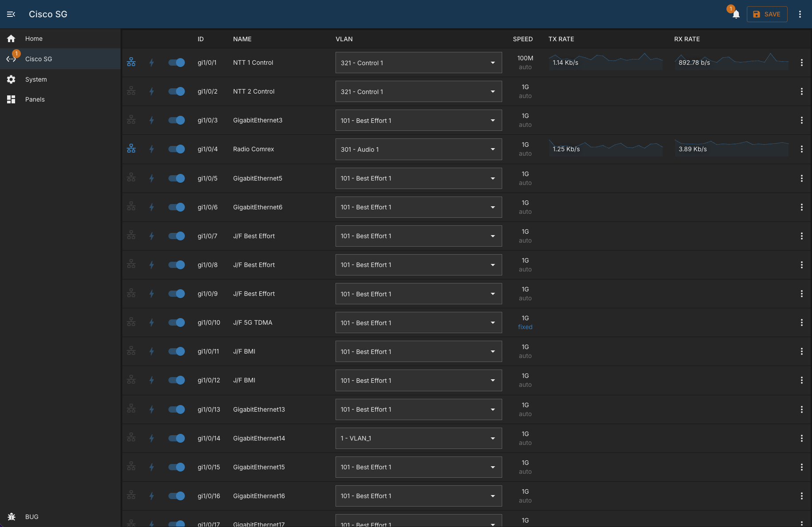Image resolution: width=812 pixels, height=527 pixels.
Task: Click the 100M auto speed for gi1/0/1
Action: coord(525,63)
